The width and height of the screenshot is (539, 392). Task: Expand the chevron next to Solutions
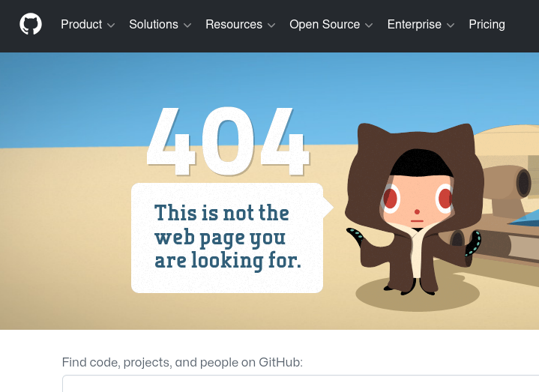(187, 25)
